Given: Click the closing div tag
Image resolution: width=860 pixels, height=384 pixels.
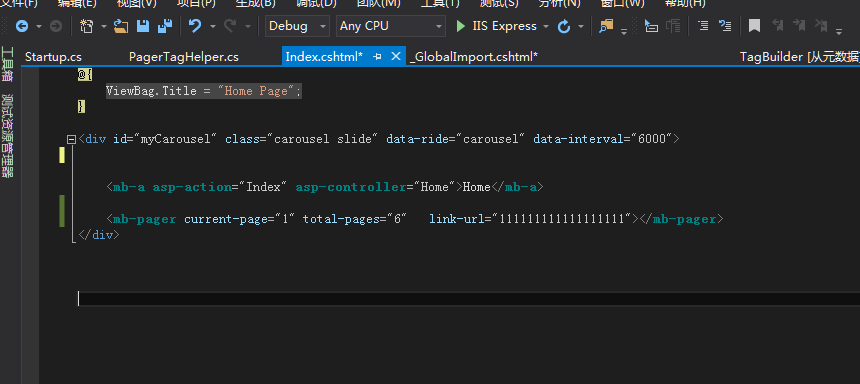Looking at the screenshot, I should click(x=99, y=235).
